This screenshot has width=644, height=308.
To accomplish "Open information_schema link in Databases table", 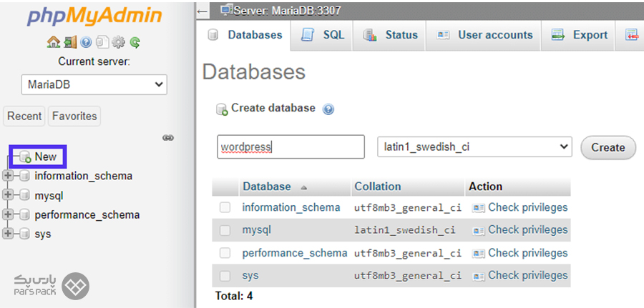I will point(291,207).
